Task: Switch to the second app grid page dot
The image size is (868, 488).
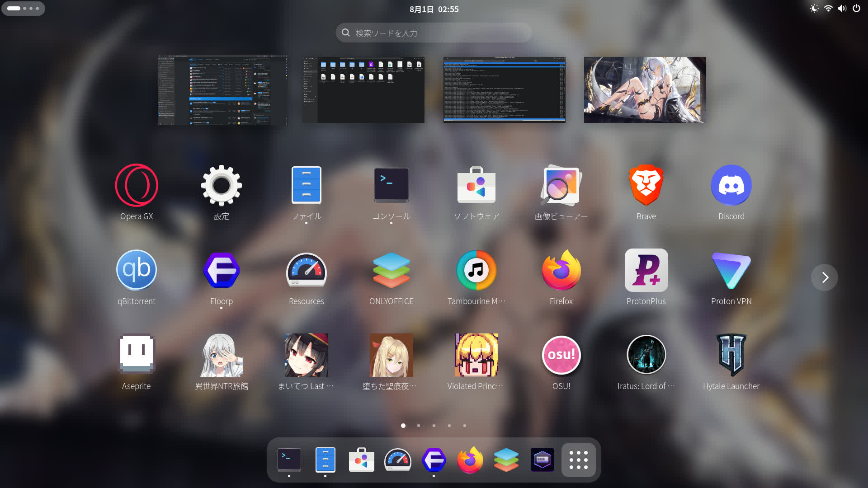Action: pos(419,426)
